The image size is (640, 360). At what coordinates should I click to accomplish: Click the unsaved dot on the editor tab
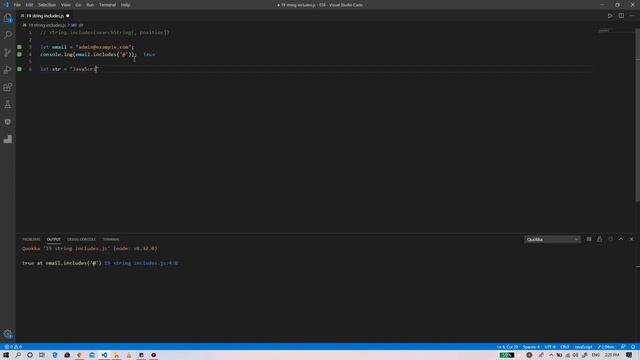[x=68, y=16]
